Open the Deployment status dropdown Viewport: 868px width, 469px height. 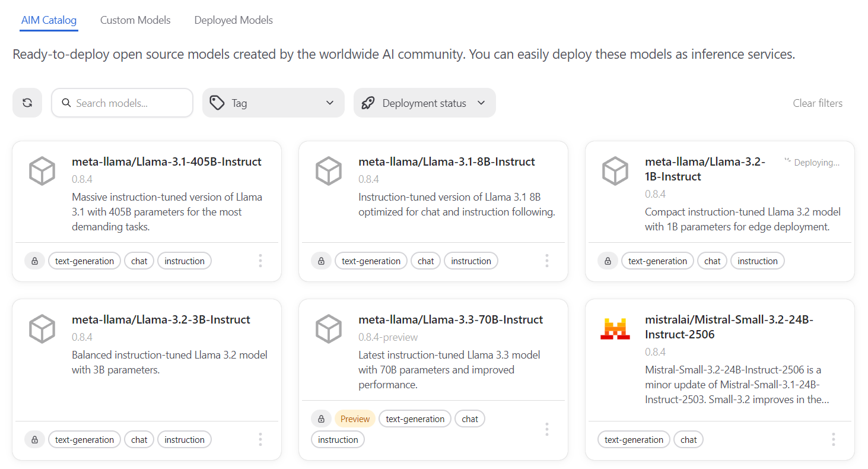point(481,102)
